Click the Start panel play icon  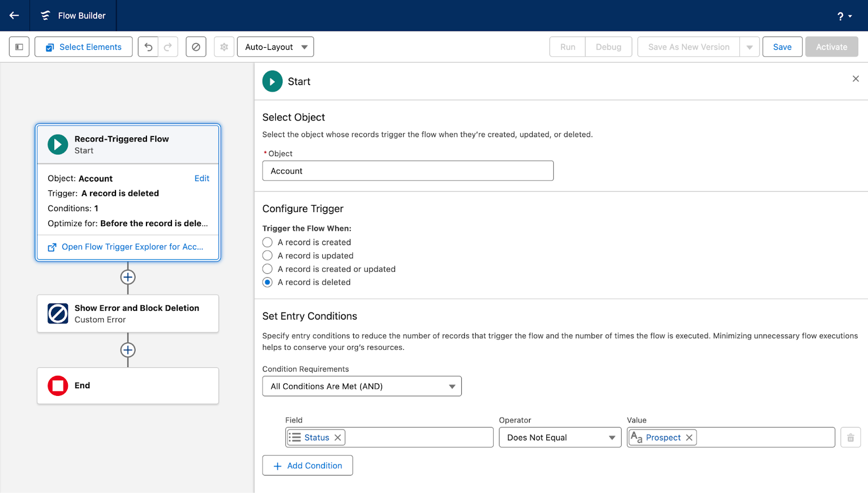point(272,81)
